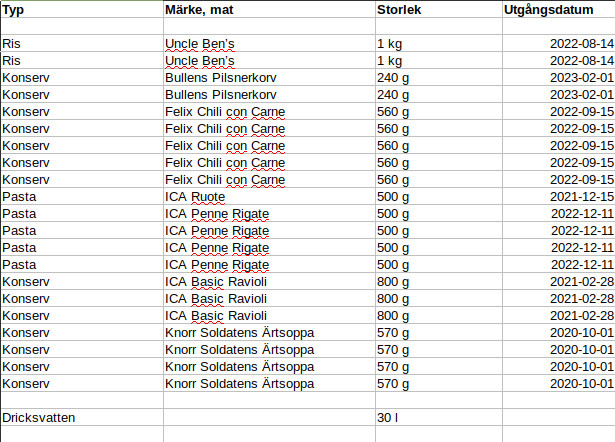Click the ICA Ruote cell
The height and width of the screenshot is (442, 615).
[x=269, y=196]
